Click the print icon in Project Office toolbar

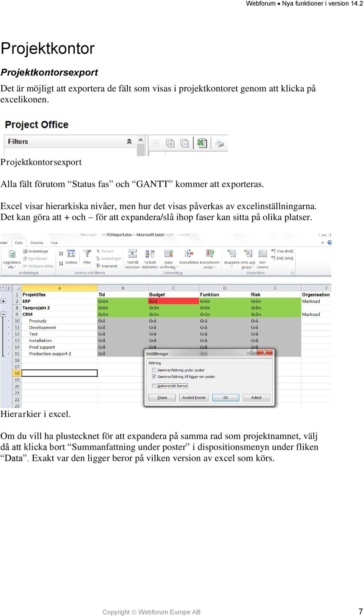(x=220, y=143)
